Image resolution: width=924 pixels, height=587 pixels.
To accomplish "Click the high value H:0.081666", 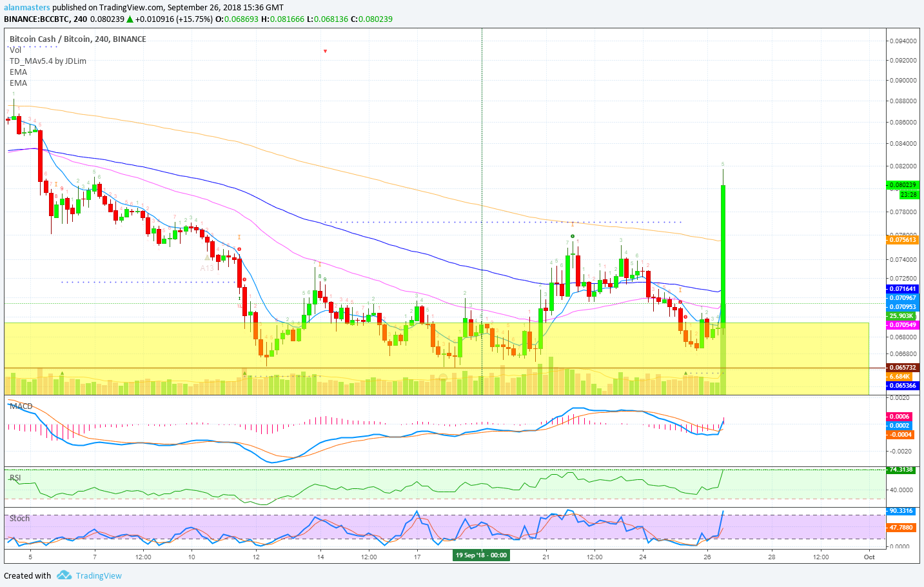I will click(x=282, y=19).
